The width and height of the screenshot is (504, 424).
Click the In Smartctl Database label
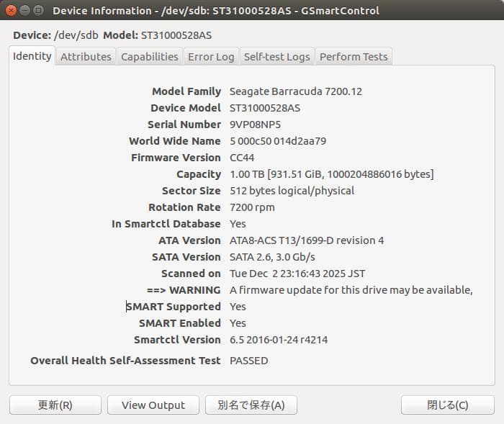coord(166,224)
